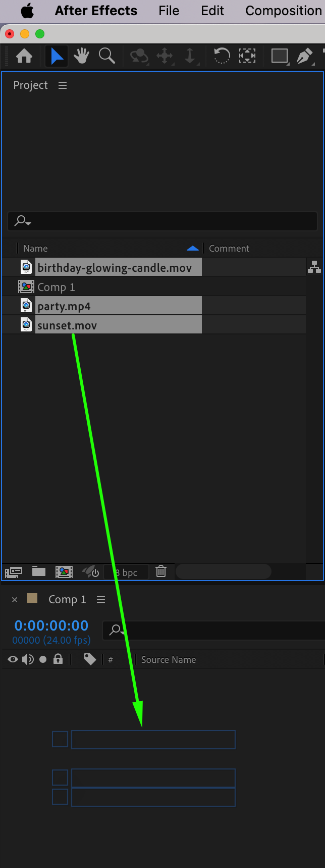325x868 pixels.
Task: Click the new composition icon
Action: pyautogui.click(x=64, y=571)
